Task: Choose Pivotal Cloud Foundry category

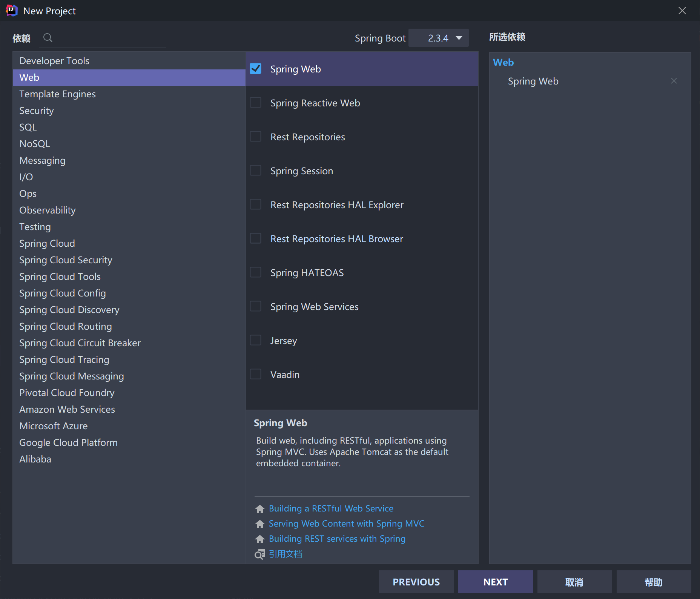Action: (129, 393)
